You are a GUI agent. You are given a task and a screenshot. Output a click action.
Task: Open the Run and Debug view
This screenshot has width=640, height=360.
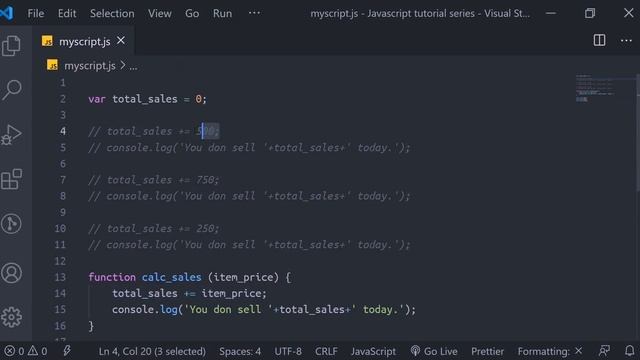pos(11,134)
